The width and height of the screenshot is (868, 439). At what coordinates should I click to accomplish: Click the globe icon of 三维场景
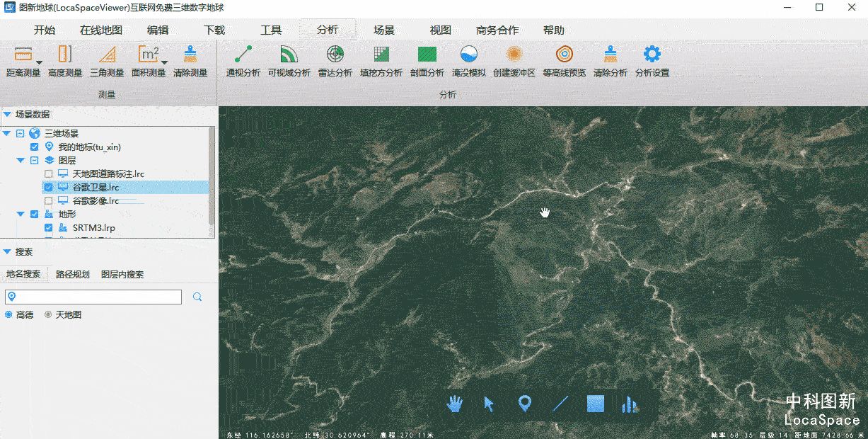click(x=35, y=133)
